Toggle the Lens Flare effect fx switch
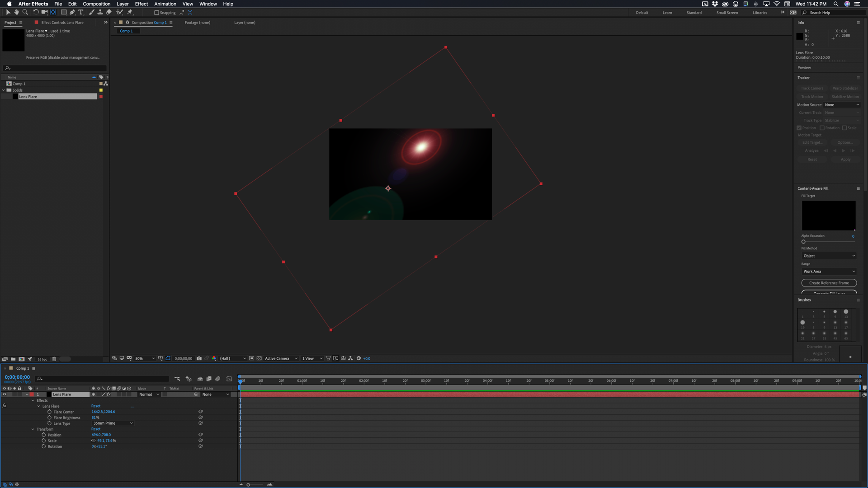 pos(4,406)
